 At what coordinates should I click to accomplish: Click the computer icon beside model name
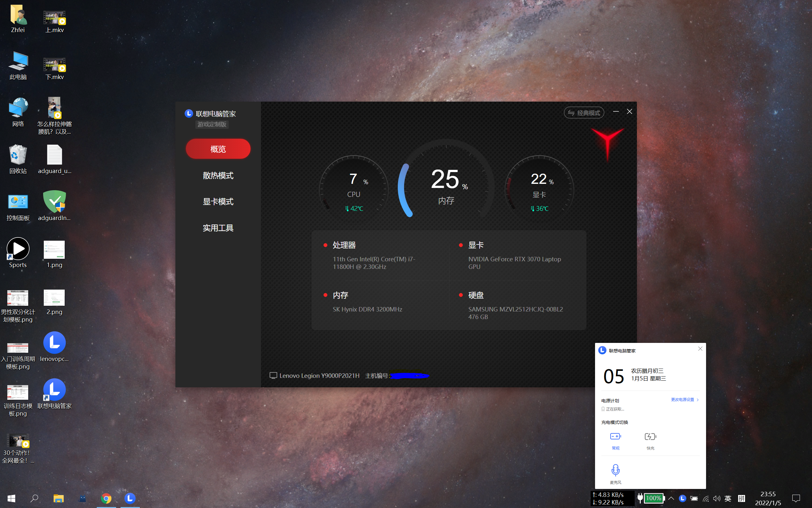pyautogui.click(x=273, y=376)
